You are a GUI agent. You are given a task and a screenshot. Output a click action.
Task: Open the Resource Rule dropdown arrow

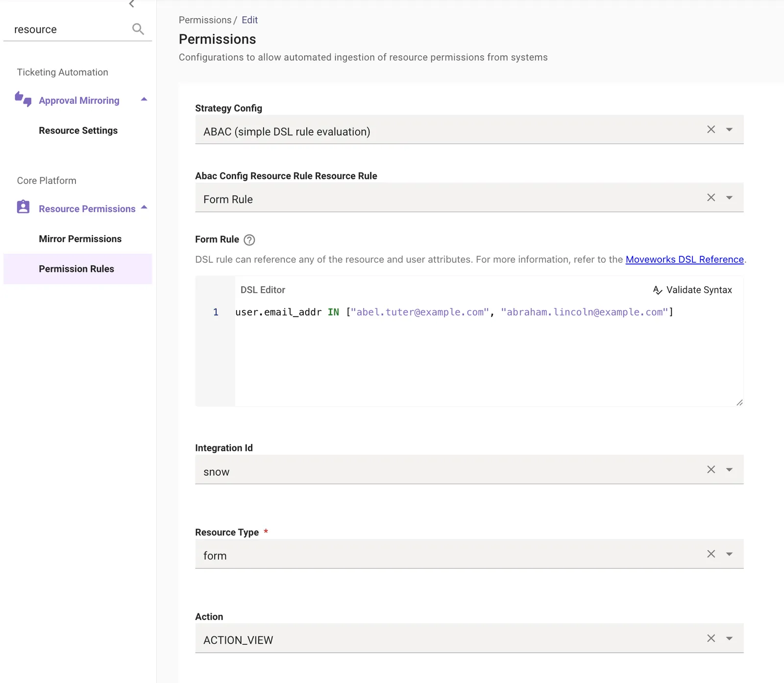click(729, 198)
